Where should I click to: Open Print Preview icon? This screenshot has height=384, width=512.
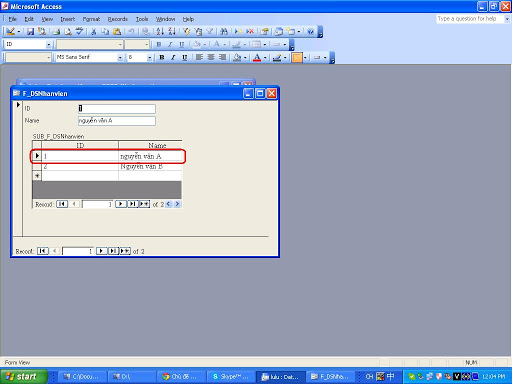(68, 32)
